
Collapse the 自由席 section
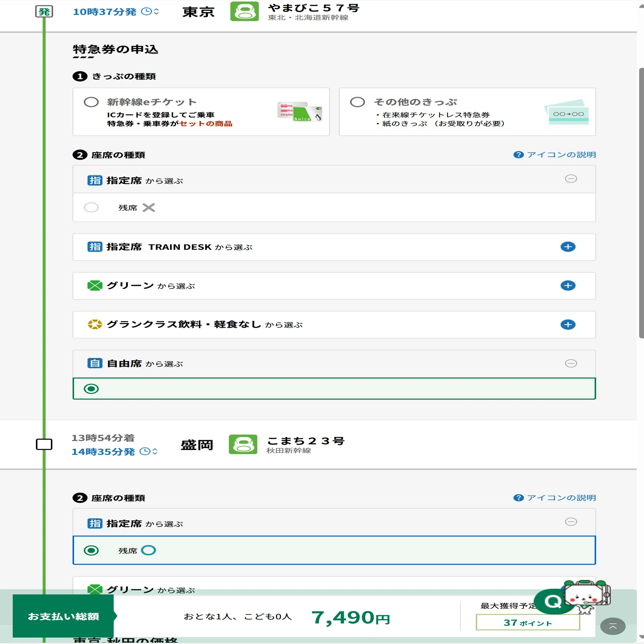click(571, 364)
